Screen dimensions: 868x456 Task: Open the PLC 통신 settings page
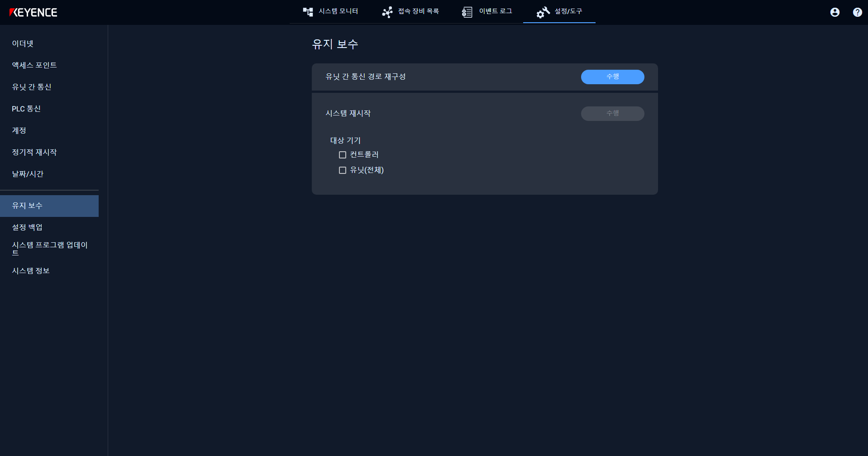26,109
